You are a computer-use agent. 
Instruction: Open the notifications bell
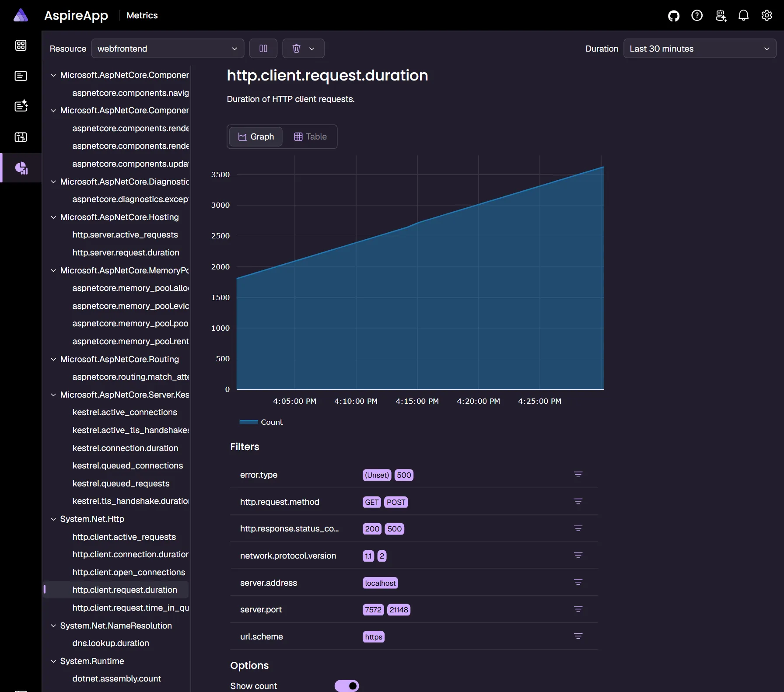coord(744,16)
